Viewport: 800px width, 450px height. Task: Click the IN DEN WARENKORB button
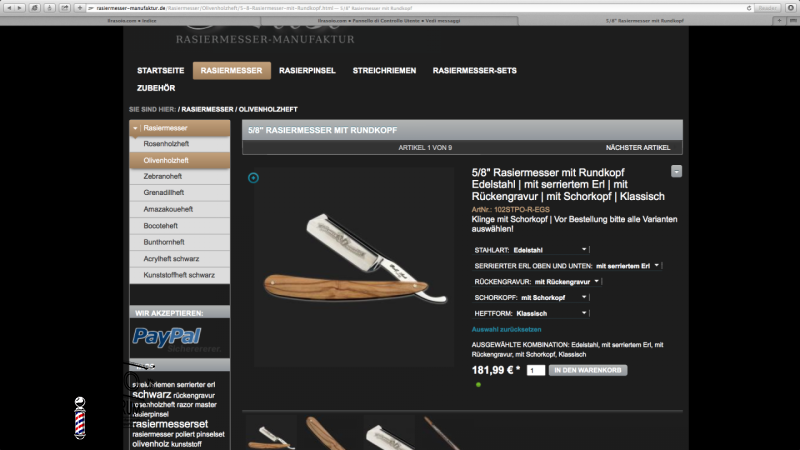[x=588, y=370]
